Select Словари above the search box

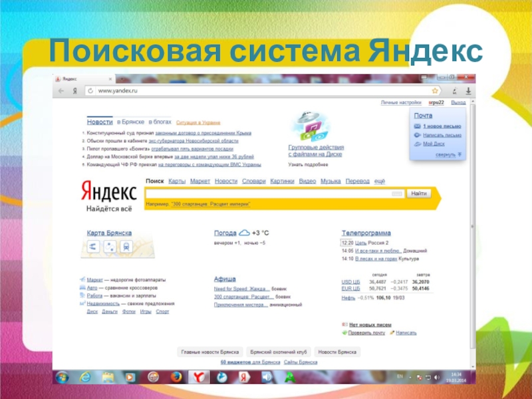coord(254,181)
